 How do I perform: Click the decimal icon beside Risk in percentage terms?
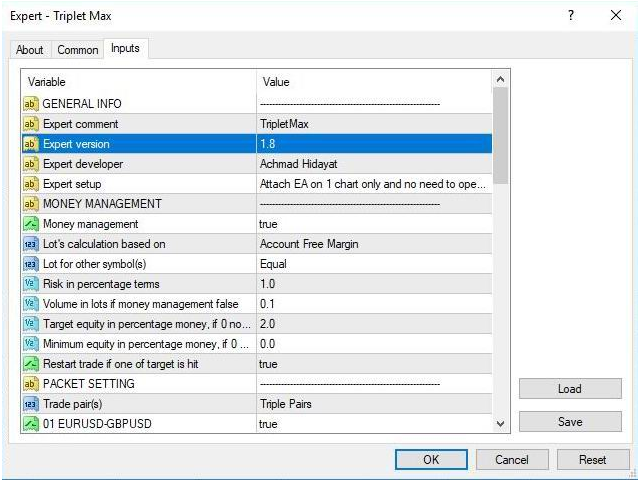(x=30, y=284)
